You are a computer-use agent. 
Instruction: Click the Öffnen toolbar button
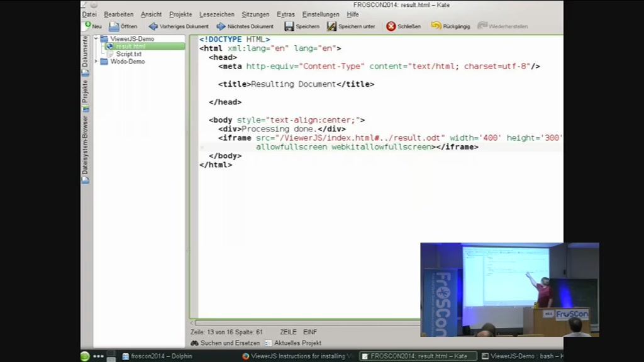(123, 26)
